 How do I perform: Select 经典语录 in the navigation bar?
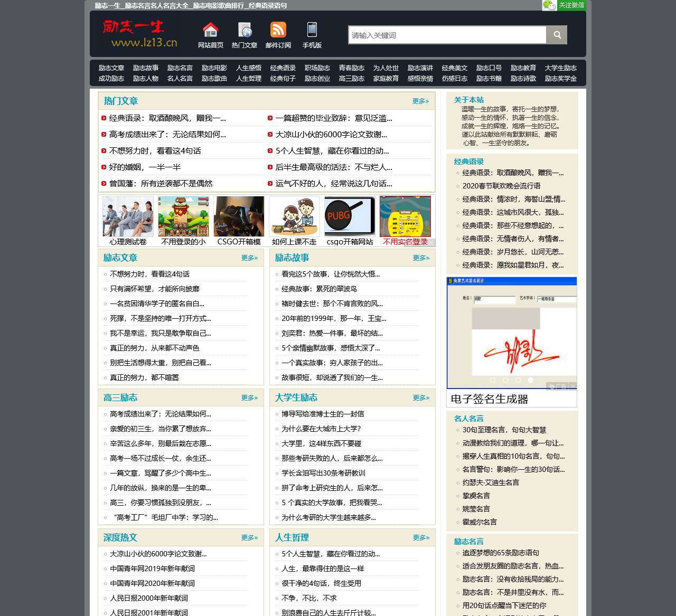click(283, 68)
